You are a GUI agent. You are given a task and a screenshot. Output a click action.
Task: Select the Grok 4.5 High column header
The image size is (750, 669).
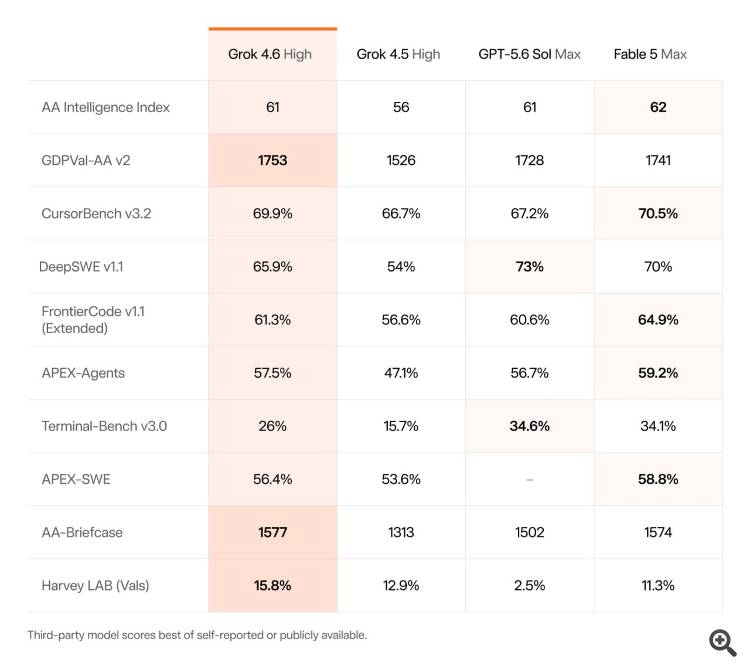pos(398,54)
